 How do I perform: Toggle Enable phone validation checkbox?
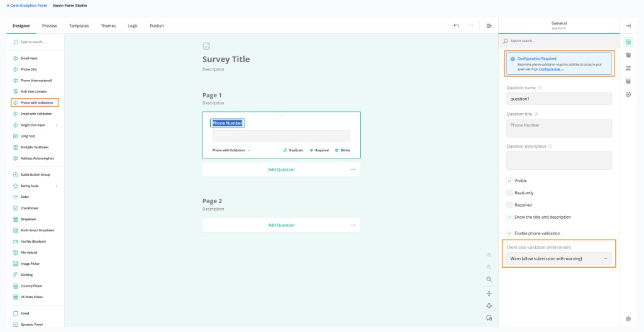pyautogui.click(x=509, y=233)
